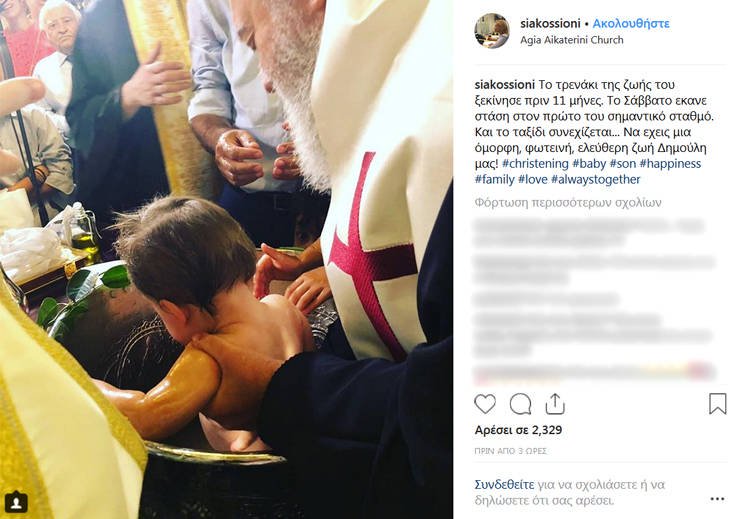The width and height of the screenshot is (735, 519).
Task: Save the post with the bookmark icon
Action: point(717,404)
